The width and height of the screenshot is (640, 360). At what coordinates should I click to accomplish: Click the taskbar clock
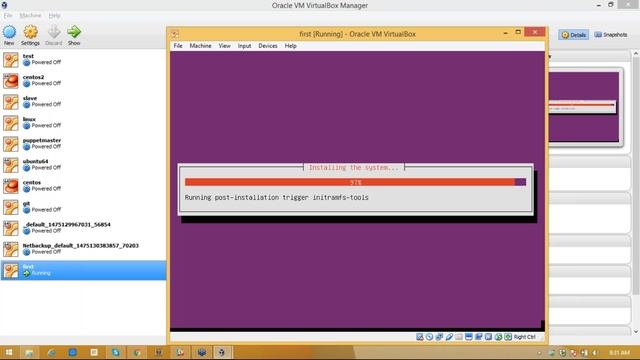[x=619, y=353]
